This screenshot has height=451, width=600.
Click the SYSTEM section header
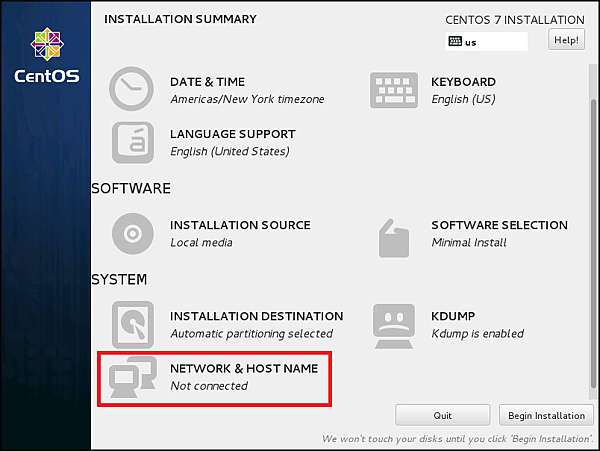tap(119, 280)
